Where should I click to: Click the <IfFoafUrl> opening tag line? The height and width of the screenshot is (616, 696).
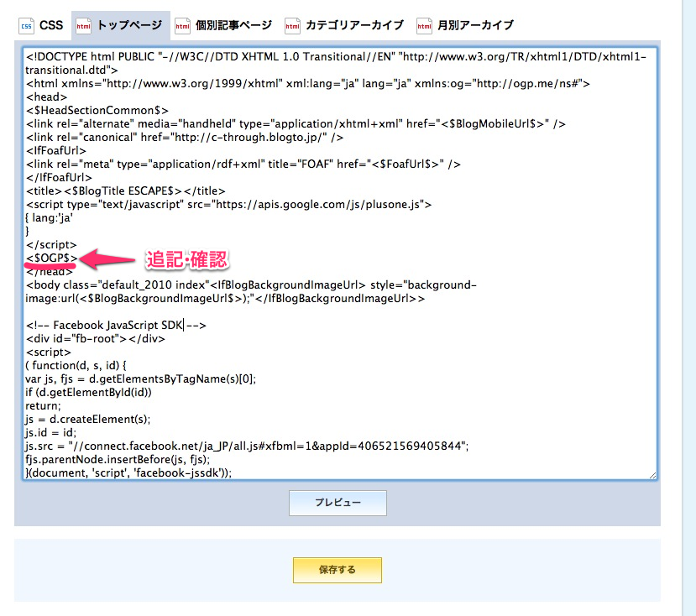(x=55, y=150)
